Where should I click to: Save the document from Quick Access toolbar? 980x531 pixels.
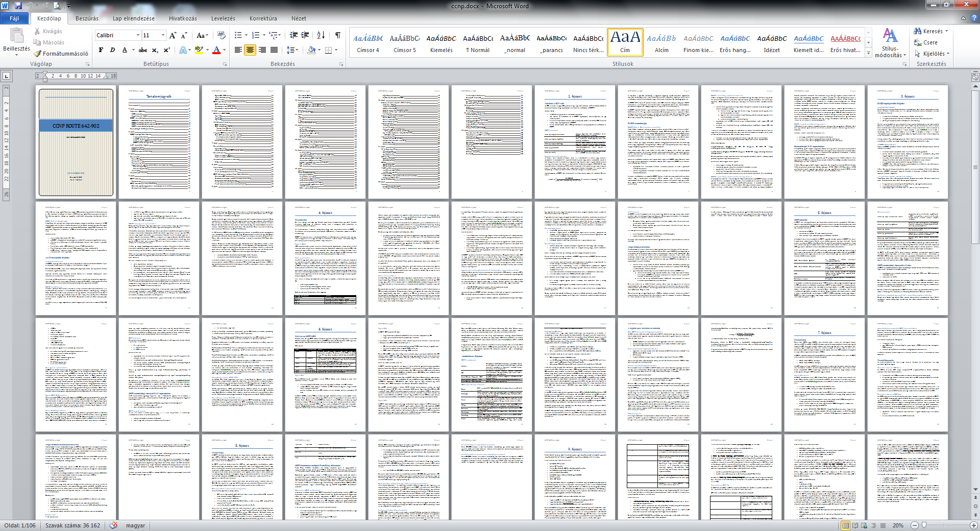[18, 6]
